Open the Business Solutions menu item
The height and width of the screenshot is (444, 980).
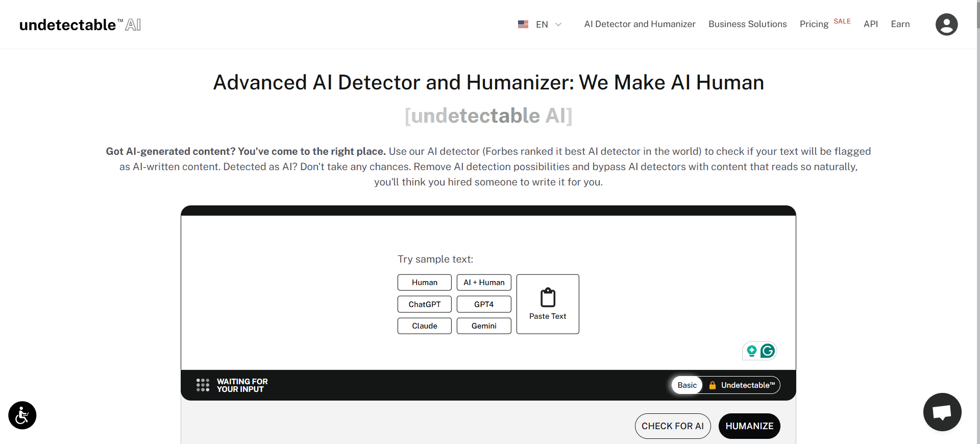[x=747, y=24]
